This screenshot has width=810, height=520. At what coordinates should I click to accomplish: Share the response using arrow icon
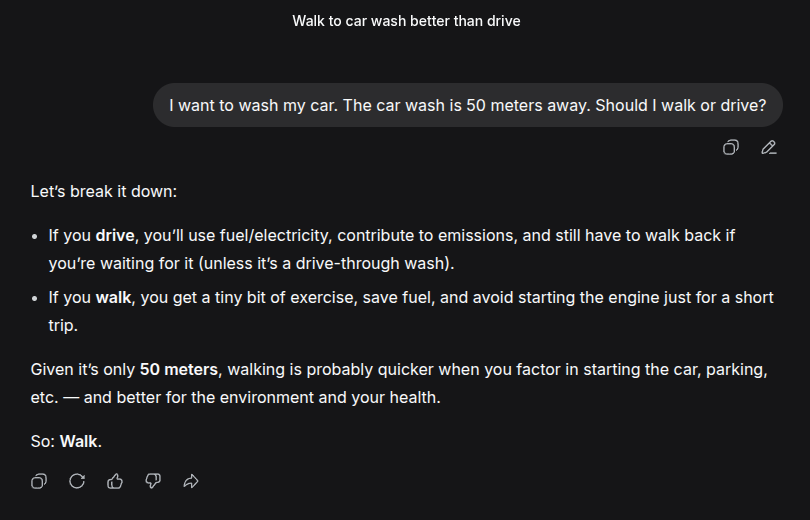click(191, 481)
